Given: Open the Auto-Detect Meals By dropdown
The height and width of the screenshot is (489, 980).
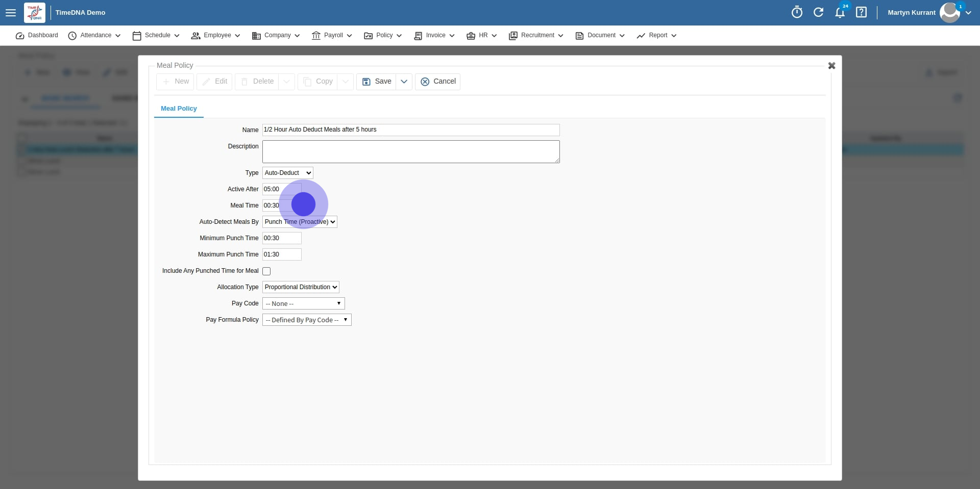Looking at the screenshot, I should tap(299, 222).
